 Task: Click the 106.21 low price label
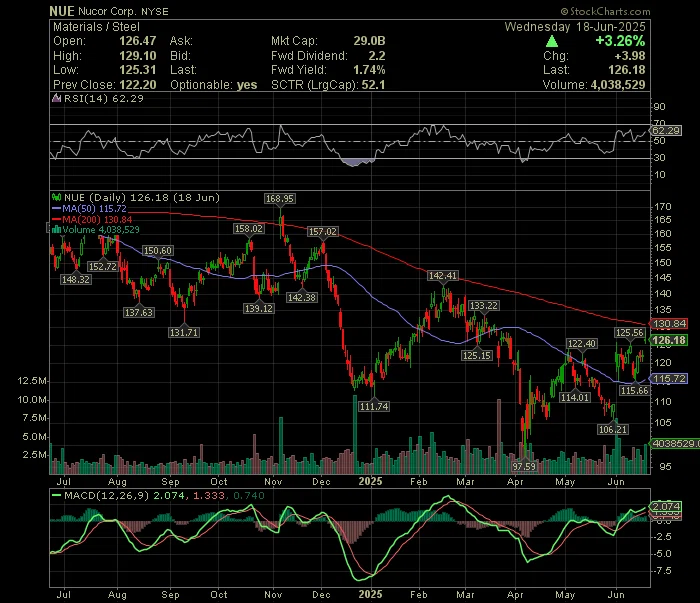tap(613, 429)
